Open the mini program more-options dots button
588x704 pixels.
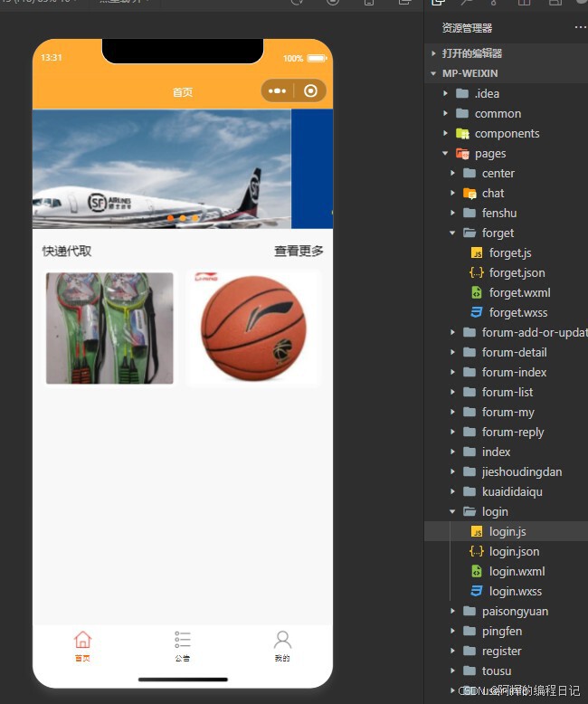(277, 91)
